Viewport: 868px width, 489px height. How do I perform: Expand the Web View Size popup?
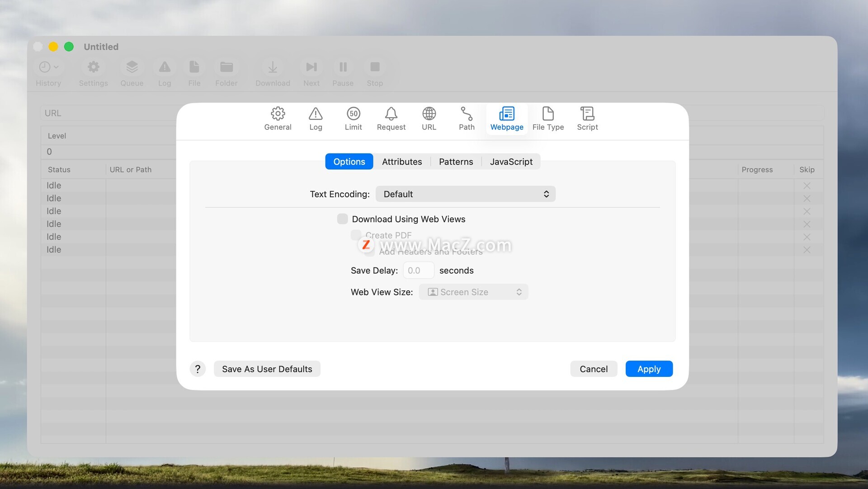coord(473,292)
